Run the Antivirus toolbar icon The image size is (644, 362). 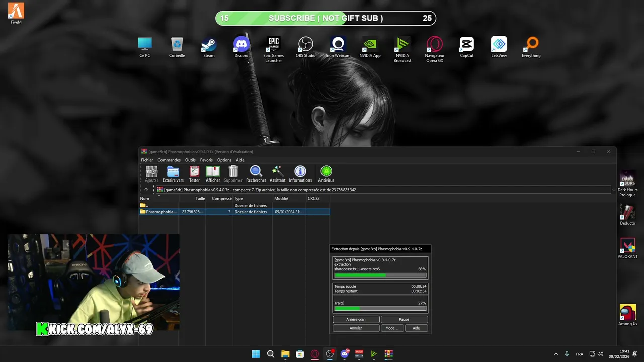(x=326, y=174)
